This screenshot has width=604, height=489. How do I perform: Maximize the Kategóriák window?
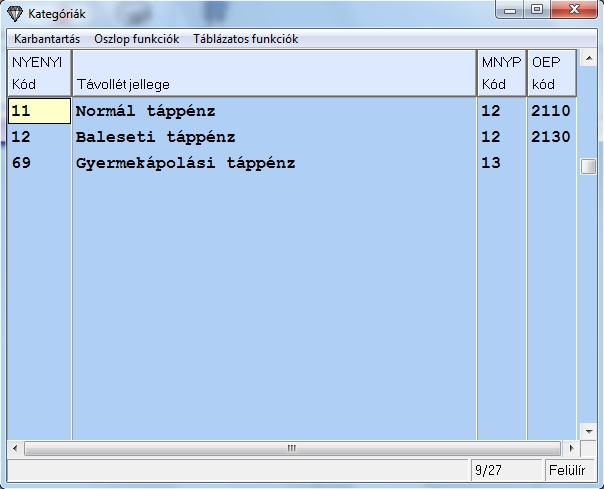point(537,13)
